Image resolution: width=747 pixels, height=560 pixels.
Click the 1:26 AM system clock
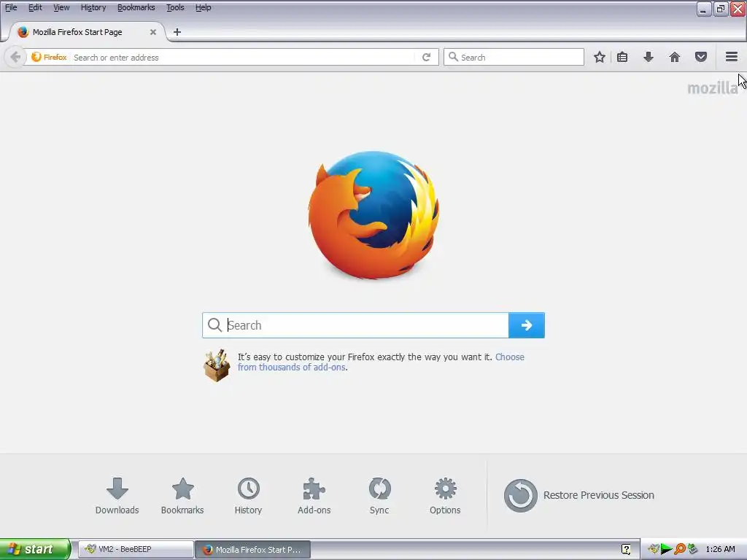click(x=720, y=549)
